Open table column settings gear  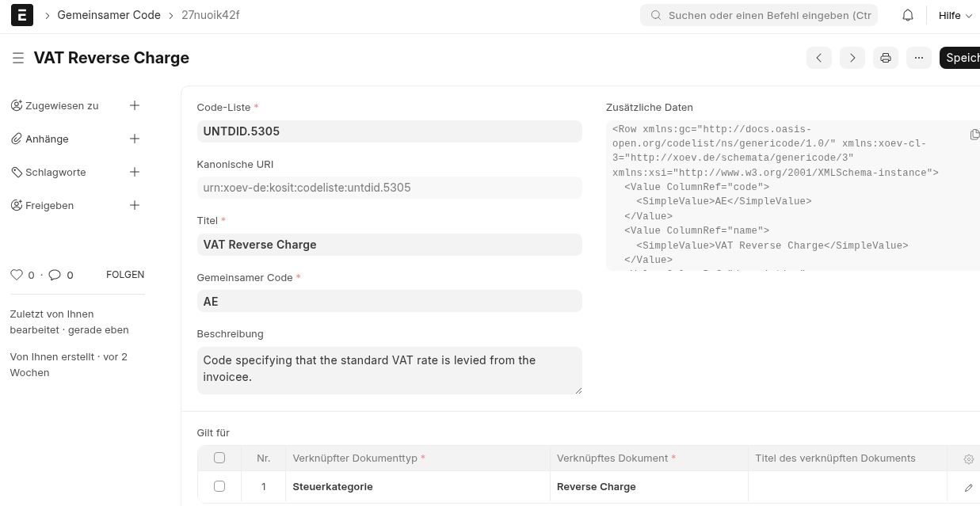tap(968, 458)
